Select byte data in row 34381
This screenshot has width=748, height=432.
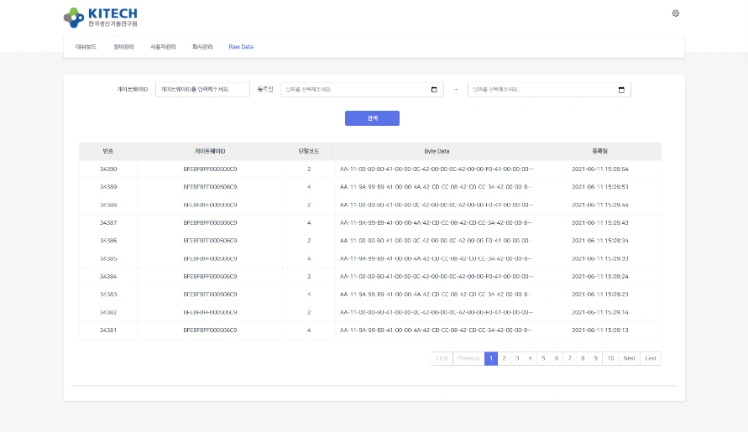(436, 330)
